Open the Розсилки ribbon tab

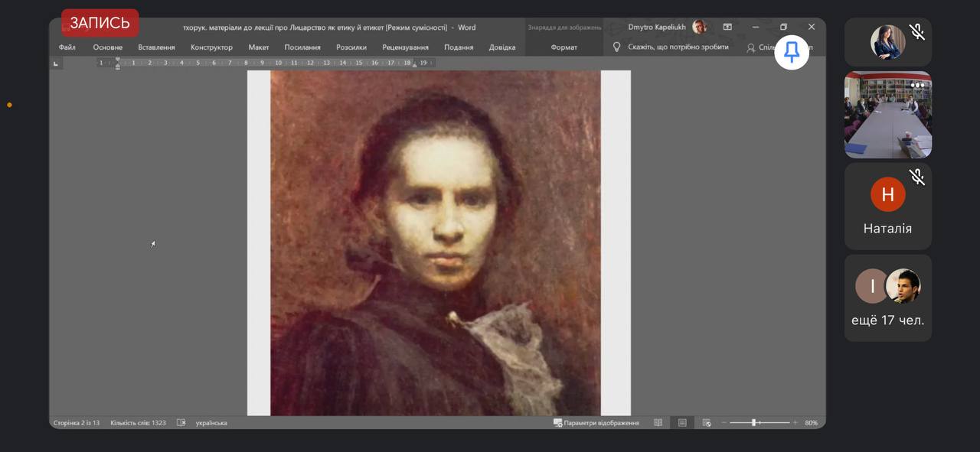tap(351, 47)
